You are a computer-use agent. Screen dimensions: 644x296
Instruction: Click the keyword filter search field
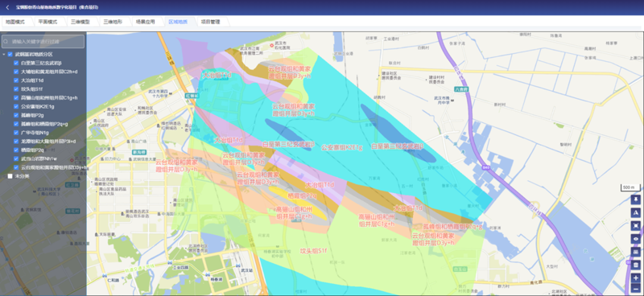43,42
